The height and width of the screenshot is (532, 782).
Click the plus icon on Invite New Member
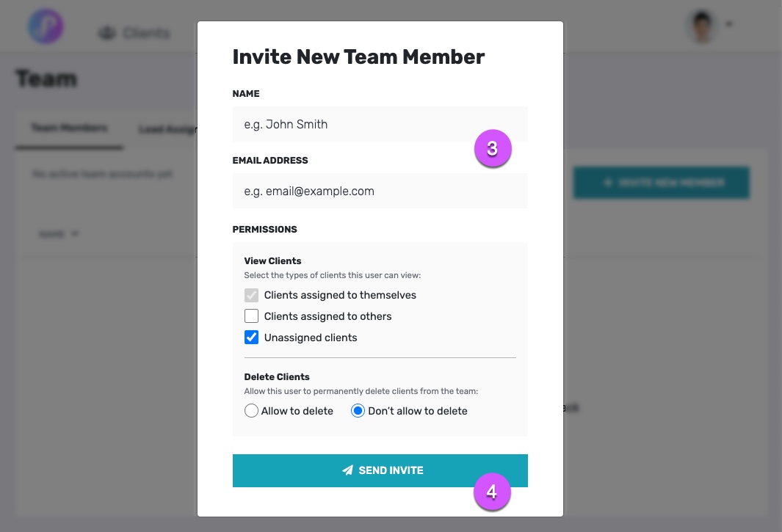pyautogui.click(x=609, y=183)
